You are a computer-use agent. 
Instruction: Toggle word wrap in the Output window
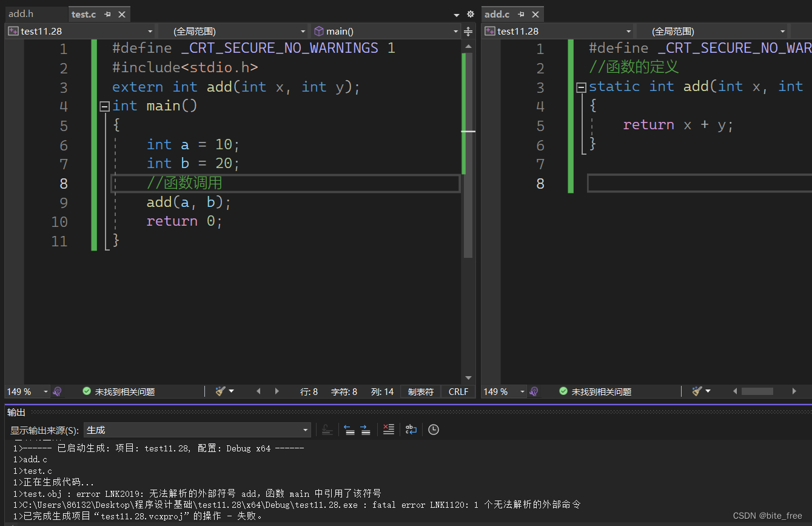(411, 430)
